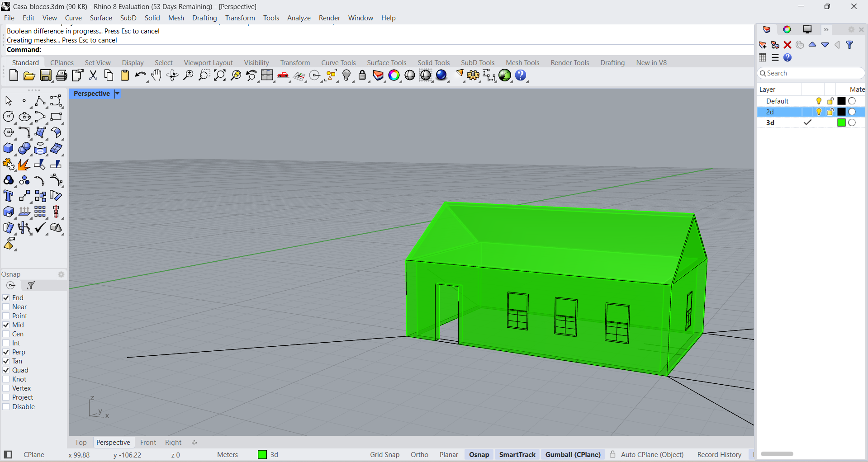
Task: Click the Save floppy disk icon
Action: pyautogui.click(x=46, y=75)
